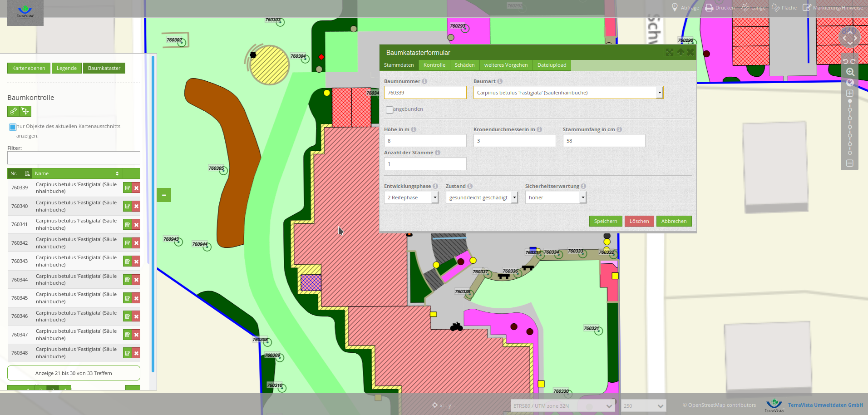Expand the Entwicklungsphase dropdown
Image resolution: width=868 pixels, height=415 pixels.
pos(411,198)
